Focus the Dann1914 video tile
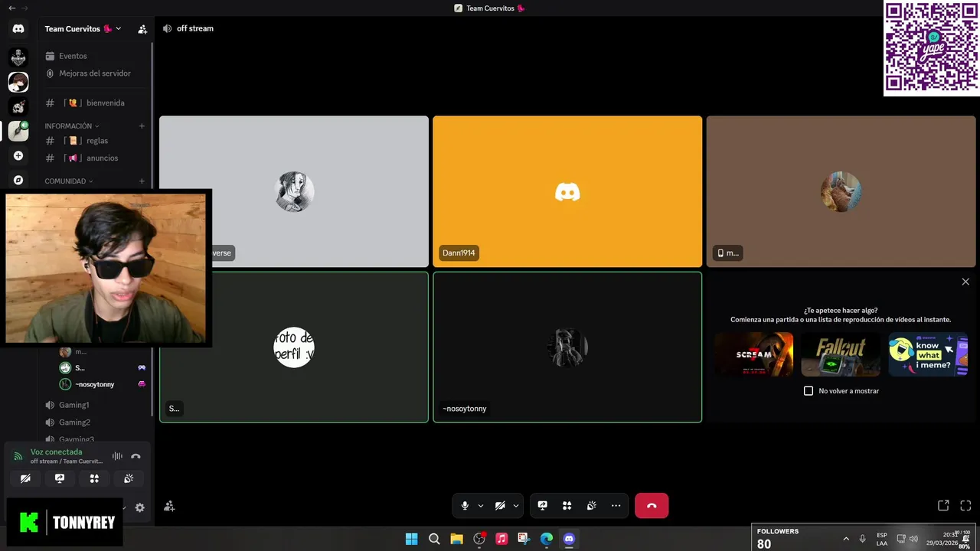Image resolution: width=980 pixels, height=551 pixels. coord(567,191)
